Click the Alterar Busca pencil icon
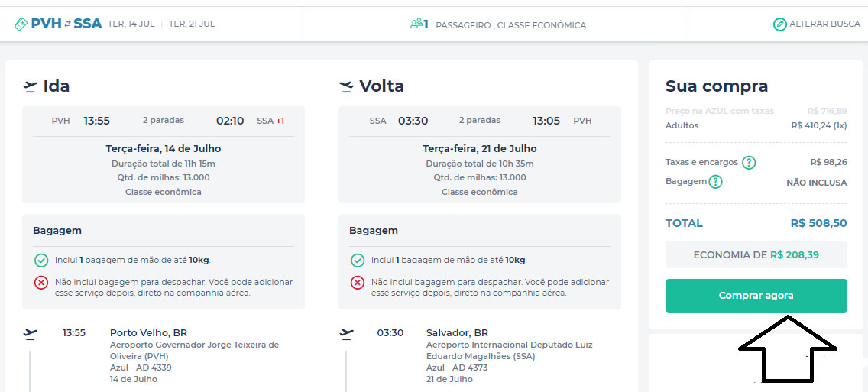This screenshot has height=392, width=868. (x=779, y=24)
